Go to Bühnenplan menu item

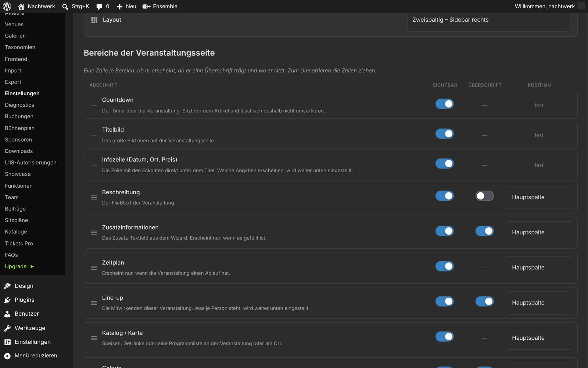20,128
